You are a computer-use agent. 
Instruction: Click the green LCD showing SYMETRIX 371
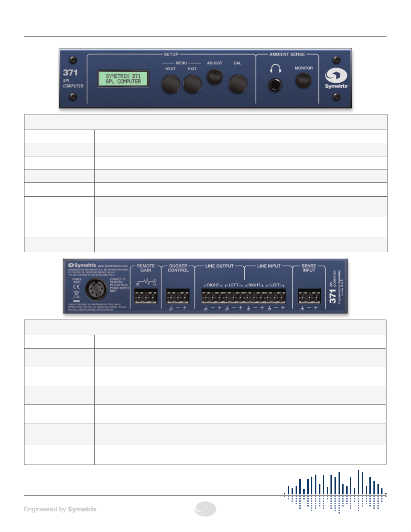point(123,79)
